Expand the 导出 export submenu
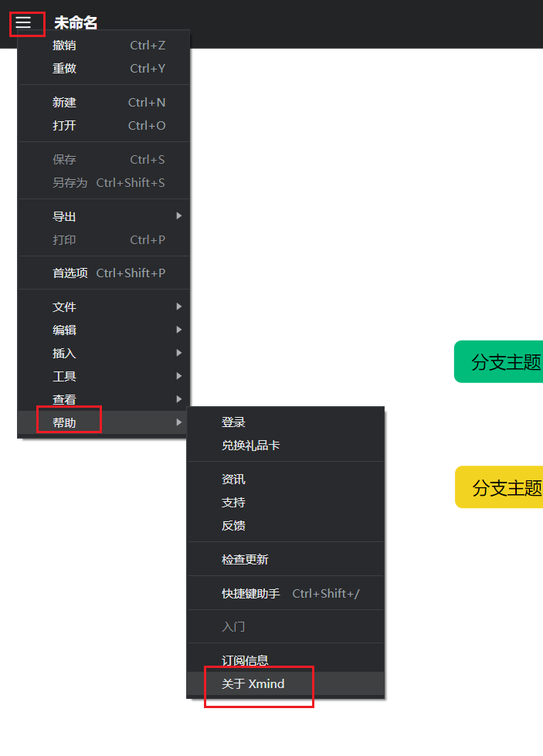The width and height of the screenshot is (543, 756). [104, 216]
